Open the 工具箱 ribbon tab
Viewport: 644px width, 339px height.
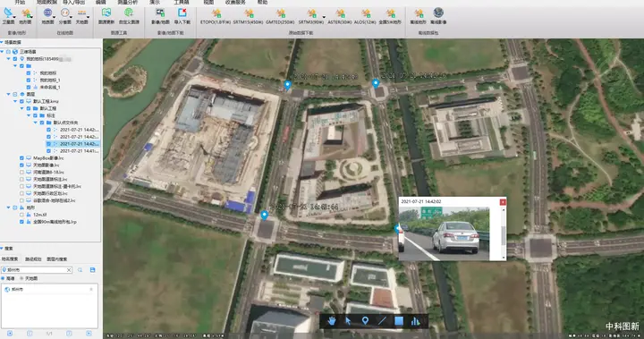click(x=181, y=2)
